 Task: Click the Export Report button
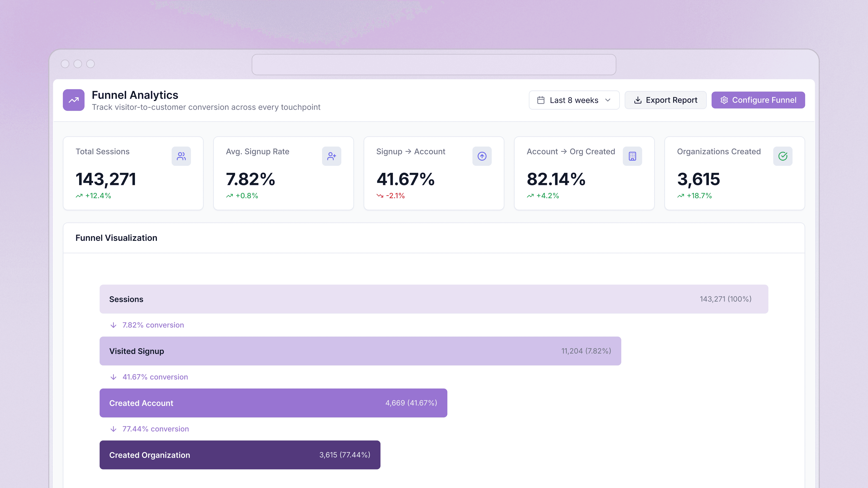click(665, 100)
